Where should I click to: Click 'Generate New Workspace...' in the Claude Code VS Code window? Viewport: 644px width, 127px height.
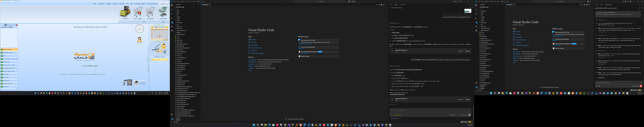(521, 45)
